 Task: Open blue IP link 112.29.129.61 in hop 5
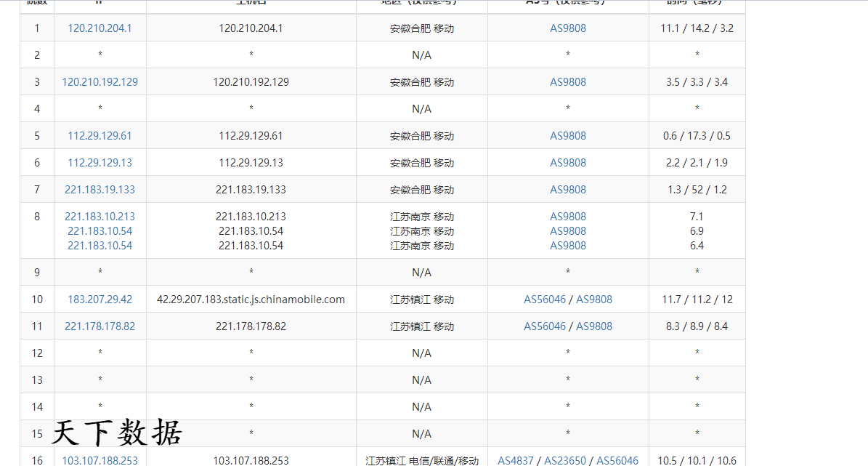point(100,136)
